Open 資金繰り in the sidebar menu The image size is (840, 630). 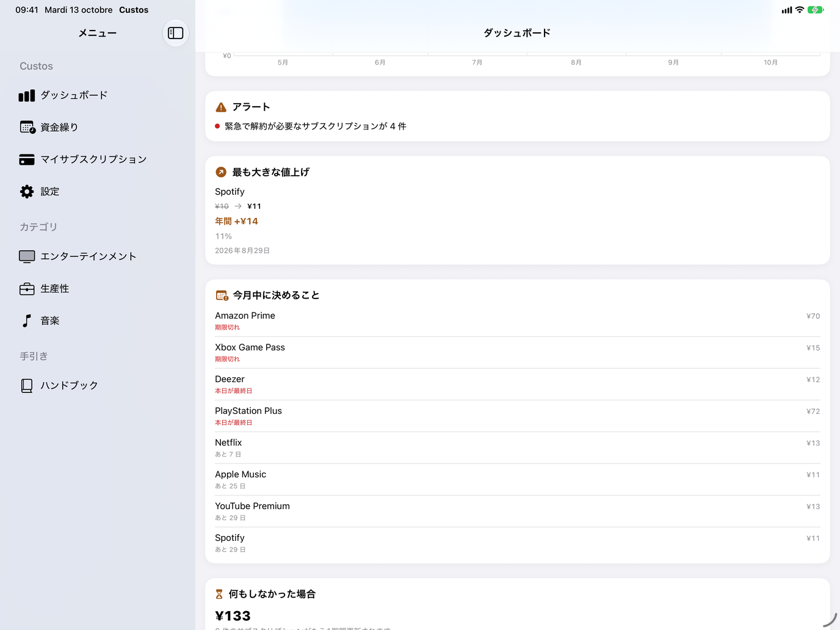[x=98, y=127]
